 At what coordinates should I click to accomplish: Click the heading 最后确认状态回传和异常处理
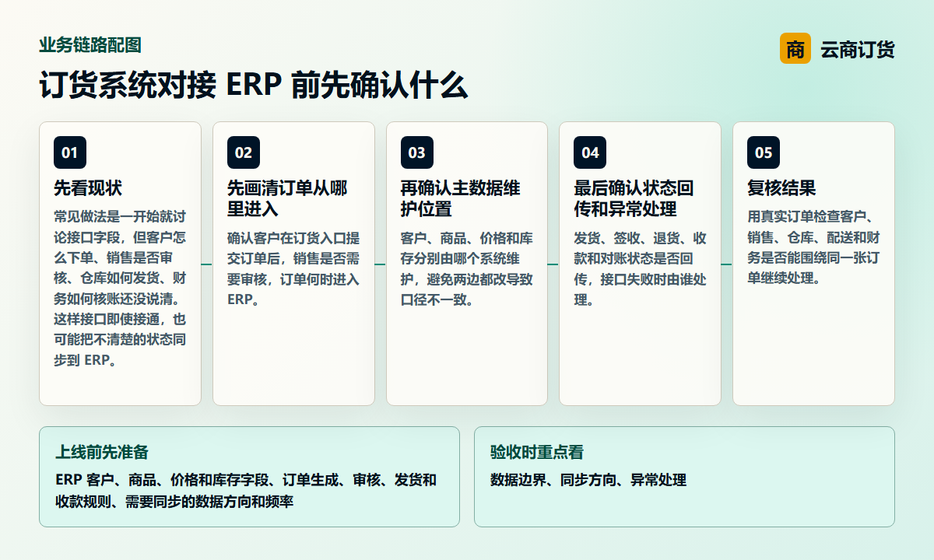point(634,199)
